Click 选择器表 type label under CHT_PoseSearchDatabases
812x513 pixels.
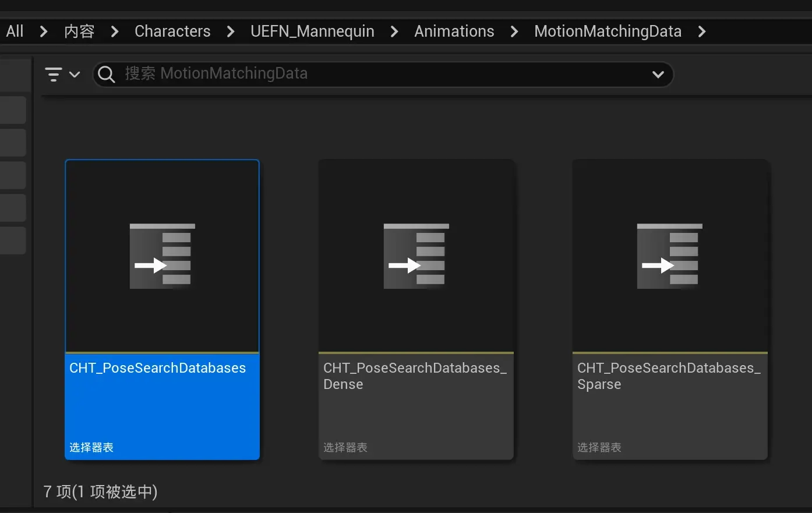pyautogui.click(x=91, y=447)
